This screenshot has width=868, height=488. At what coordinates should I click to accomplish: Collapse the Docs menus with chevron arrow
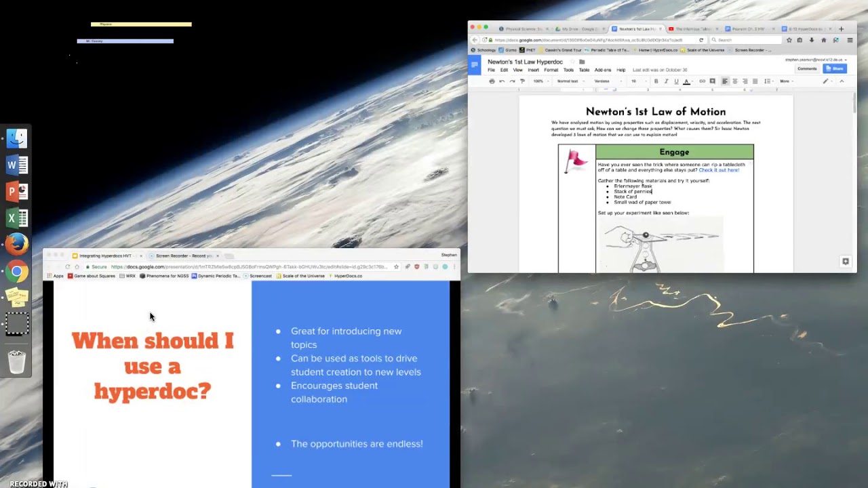[x=842, y=81]
